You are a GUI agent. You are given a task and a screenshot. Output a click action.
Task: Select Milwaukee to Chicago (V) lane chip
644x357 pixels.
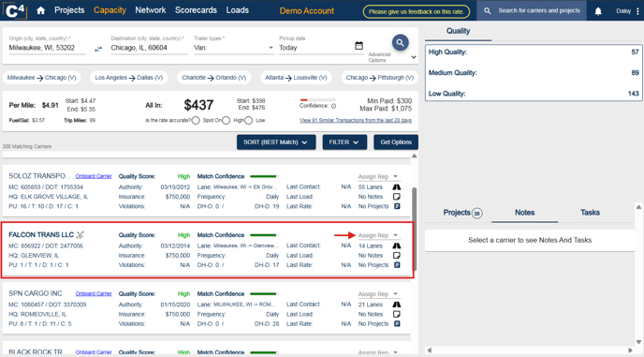pyautogui.click(x=41, y=78)
